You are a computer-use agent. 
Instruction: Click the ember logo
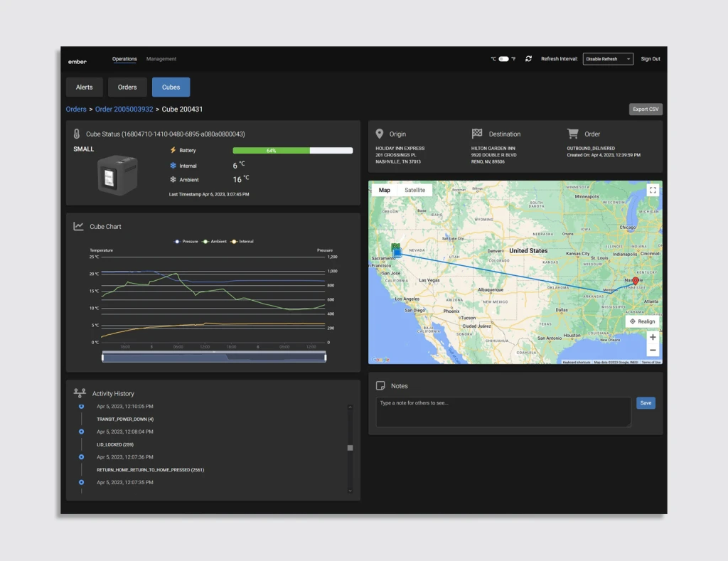[x=77, y=61]
